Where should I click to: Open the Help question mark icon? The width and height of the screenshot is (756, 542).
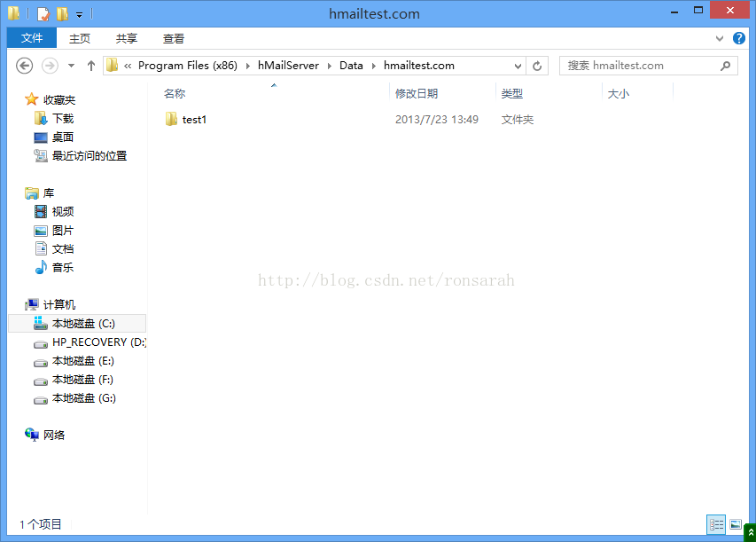click(739, 39)
